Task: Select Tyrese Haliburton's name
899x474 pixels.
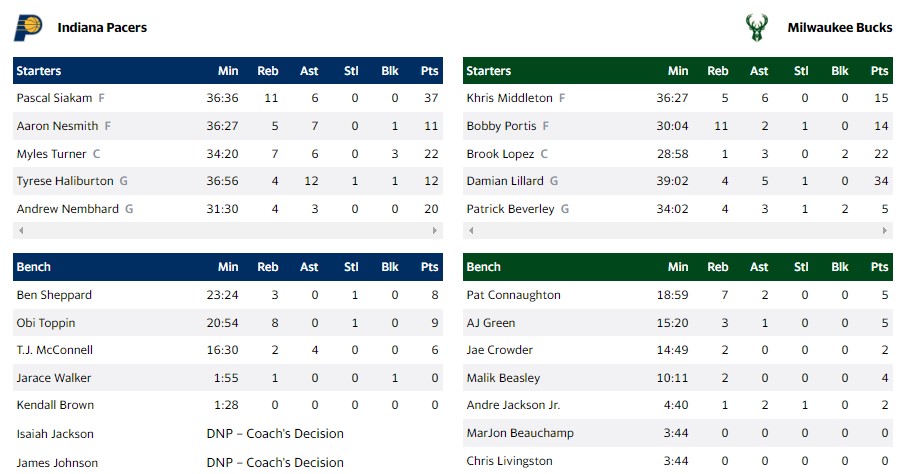Action: click(x=65, y=181)
